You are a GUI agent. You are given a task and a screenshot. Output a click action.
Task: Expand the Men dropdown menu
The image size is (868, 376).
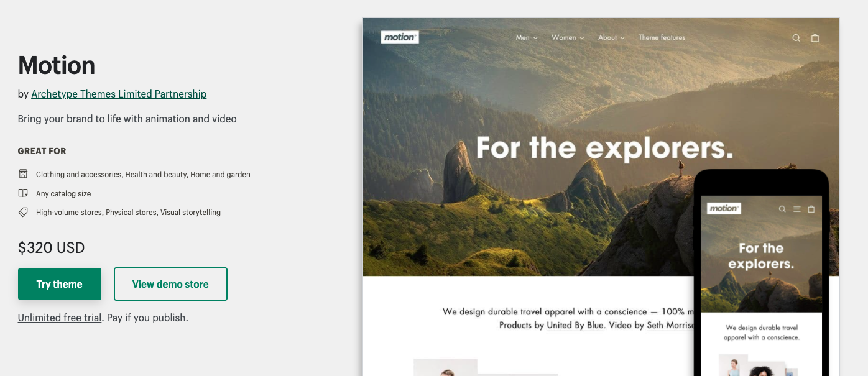(527, 37)
